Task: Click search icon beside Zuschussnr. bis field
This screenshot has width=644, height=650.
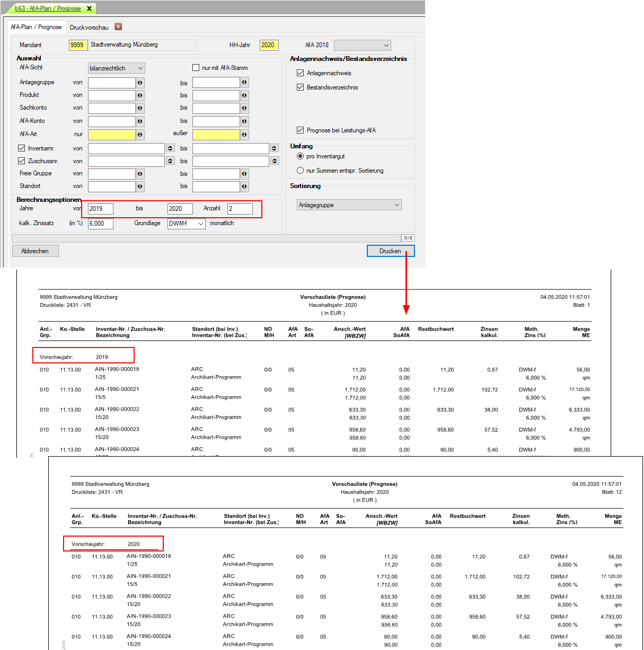Action: [275, 161]
